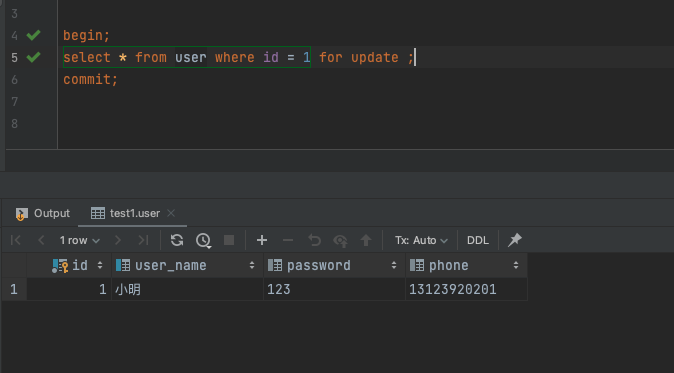Preview pending changes eye icon
Image resolution: width=674 pixels, height=373 pixels.
pyautogui.click(x=340, y=240)
